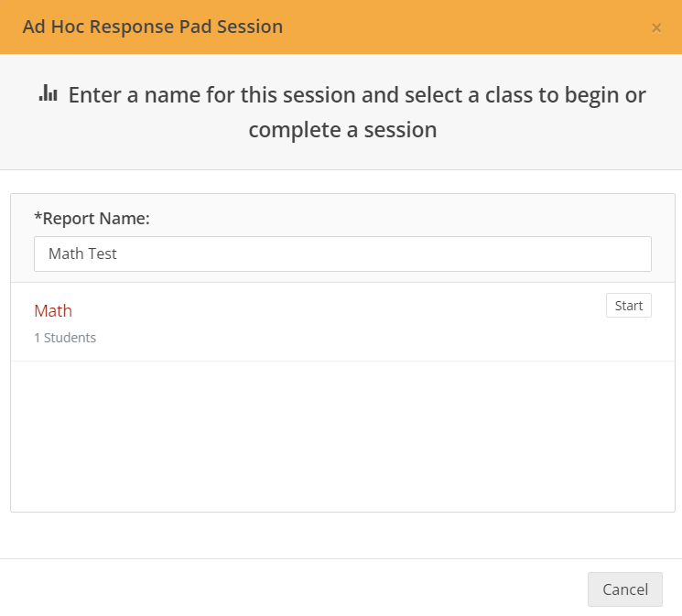Place the cursor after 'Math Test' text
The width and height of the screenshot is (682, 616).
(x=117, y=254)
